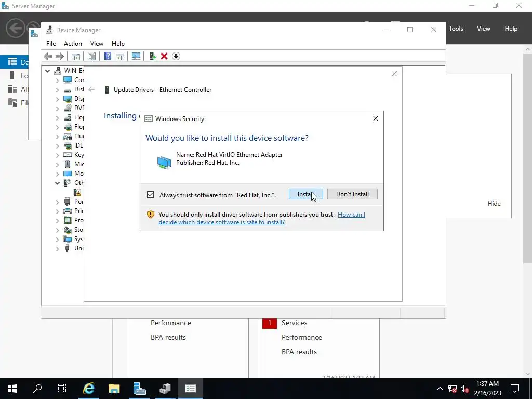Image resolution: width=532 pixels, height=399 pixels.
Task: Expand DVD drives category node
Action: coord(57,109)
